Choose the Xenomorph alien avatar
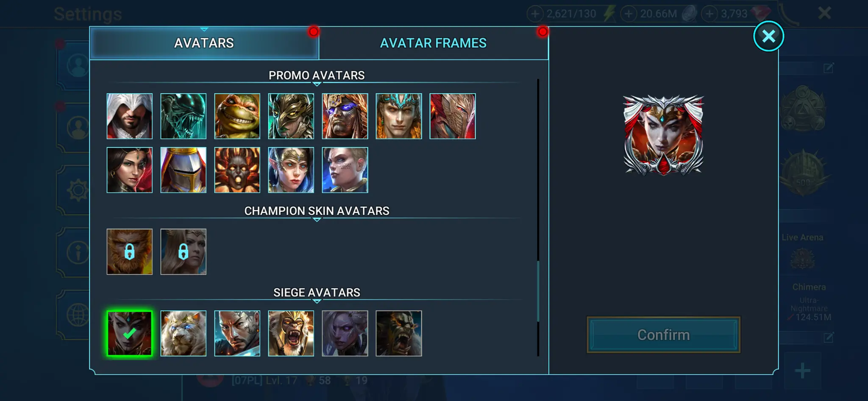 tap(183, 116)
